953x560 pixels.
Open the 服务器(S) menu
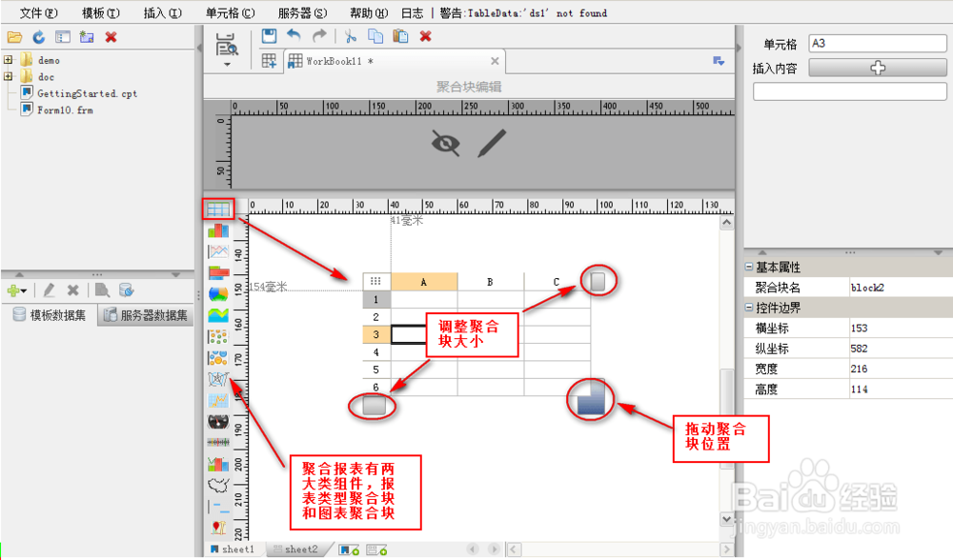point(302,12)
